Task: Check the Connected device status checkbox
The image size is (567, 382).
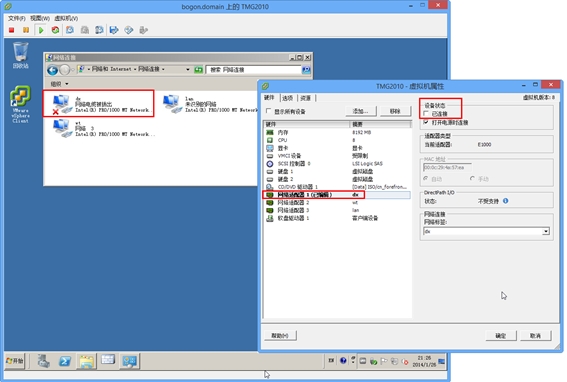Action: (x=426, y=114)
